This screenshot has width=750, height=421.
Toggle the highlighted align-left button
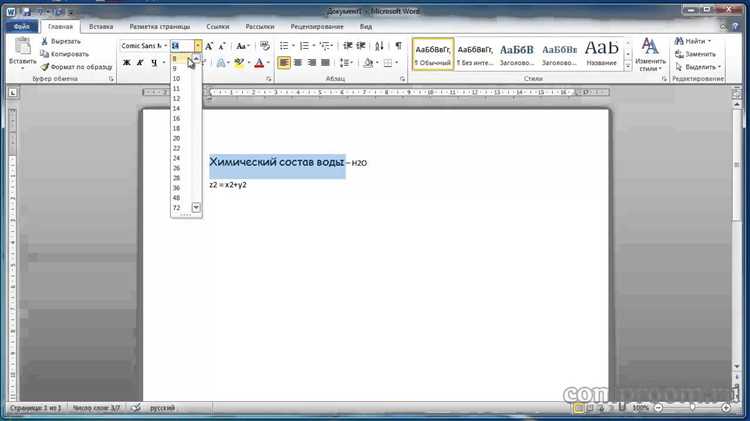click(x=284, y=63)
